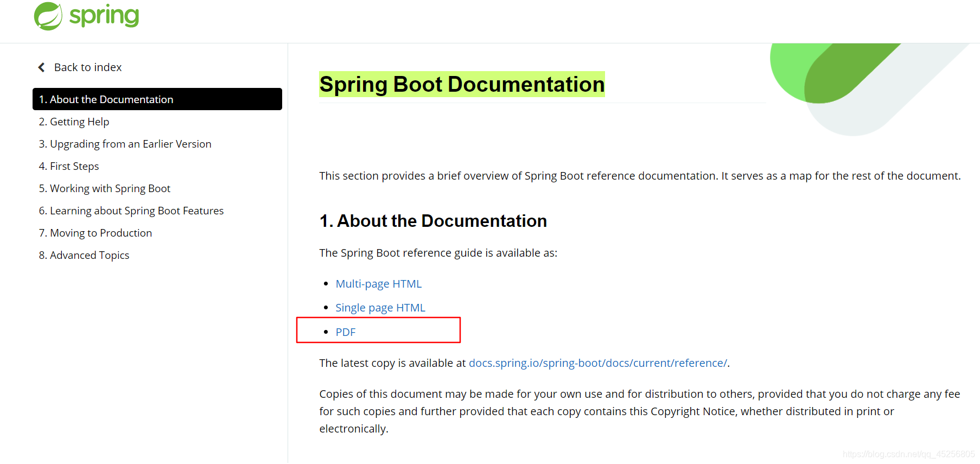Screen dimensions: 980x464
Task: Click the copyright notice paragraph
Action: [x=640, y=411]
